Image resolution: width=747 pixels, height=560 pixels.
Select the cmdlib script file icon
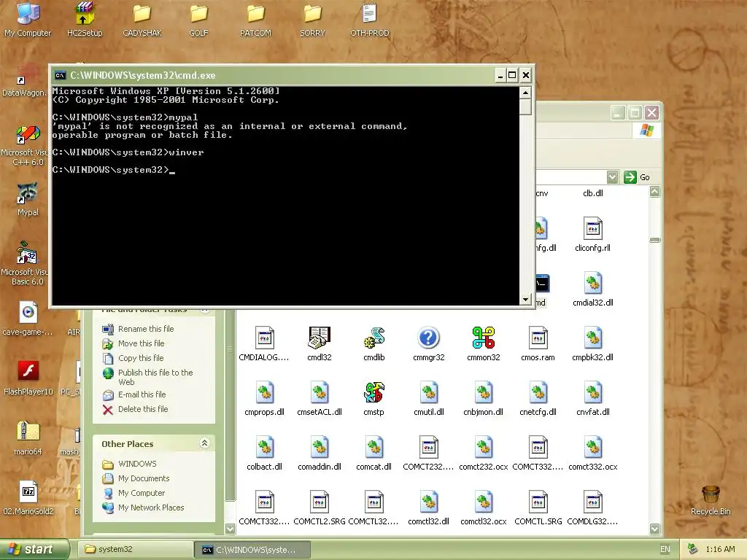(x=374, y=338)
